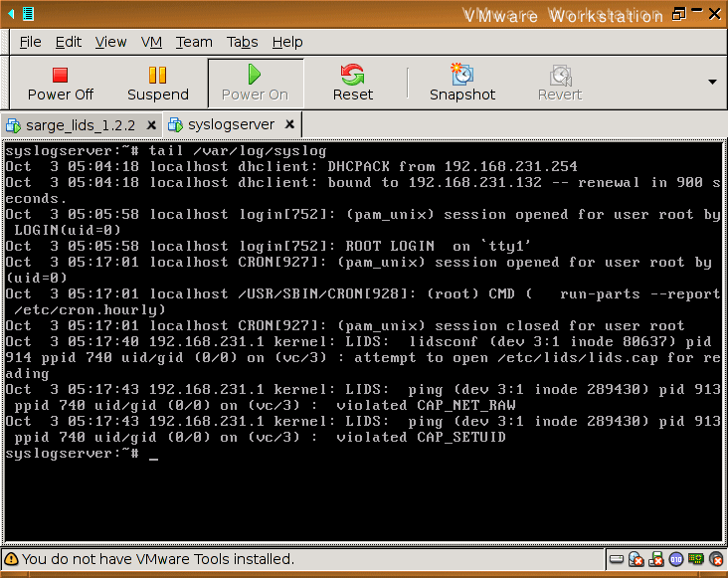
Task: Click the VMware Tools warning icon
Action: click(x=11, y=559)
